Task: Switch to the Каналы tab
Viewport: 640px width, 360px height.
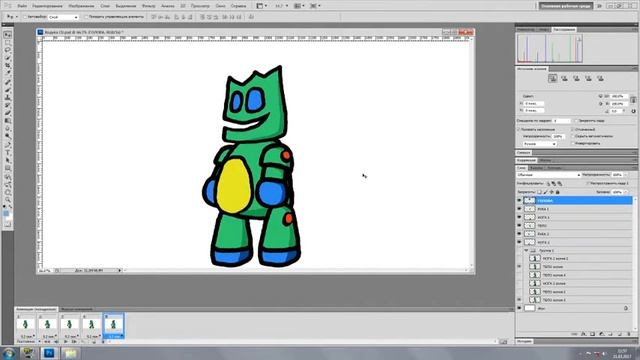Action: tap(536, 168)
